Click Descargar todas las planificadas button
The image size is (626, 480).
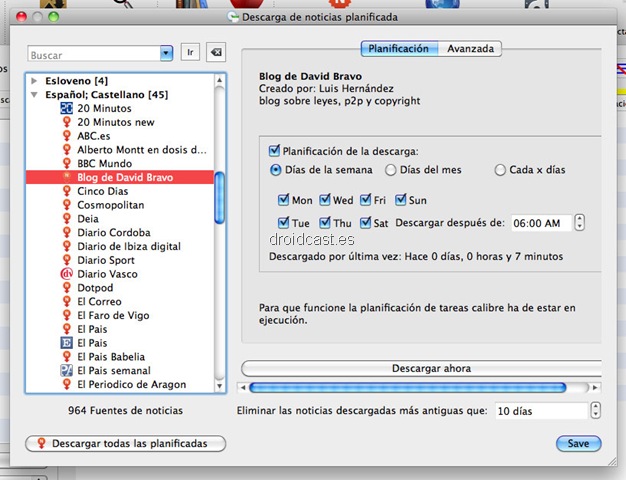[x=125, y=443]
